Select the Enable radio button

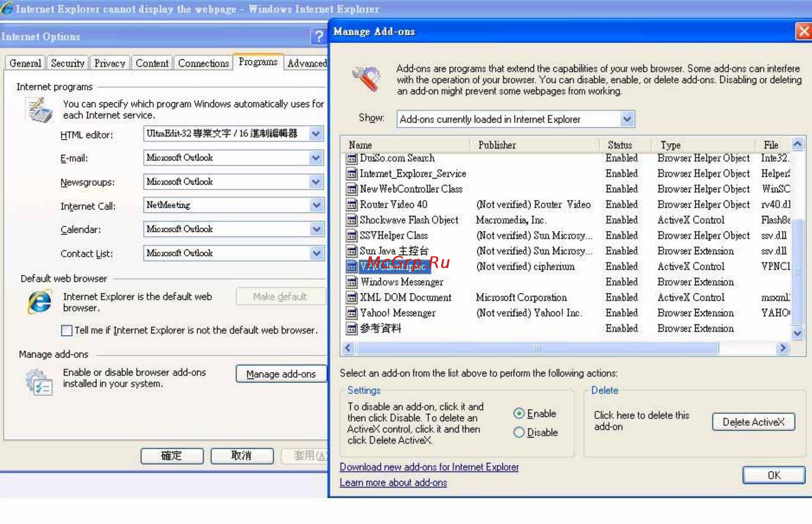pyautogui.click(x=519, y=414)
